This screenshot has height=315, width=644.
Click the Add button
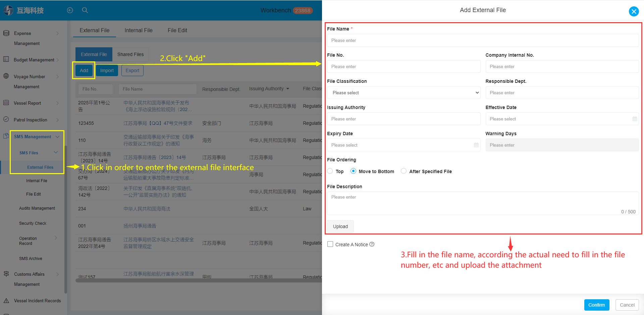click(x=84, y=70)
